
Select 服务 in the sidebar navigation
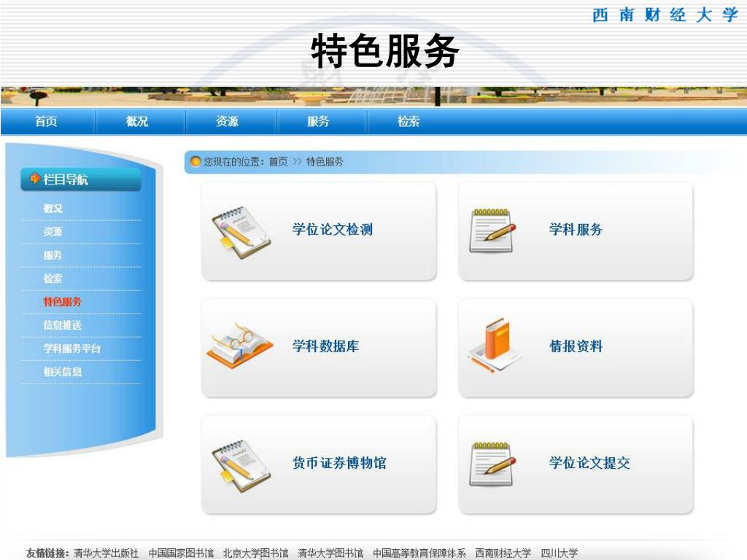pyautogui.click(x=53, y=254)
